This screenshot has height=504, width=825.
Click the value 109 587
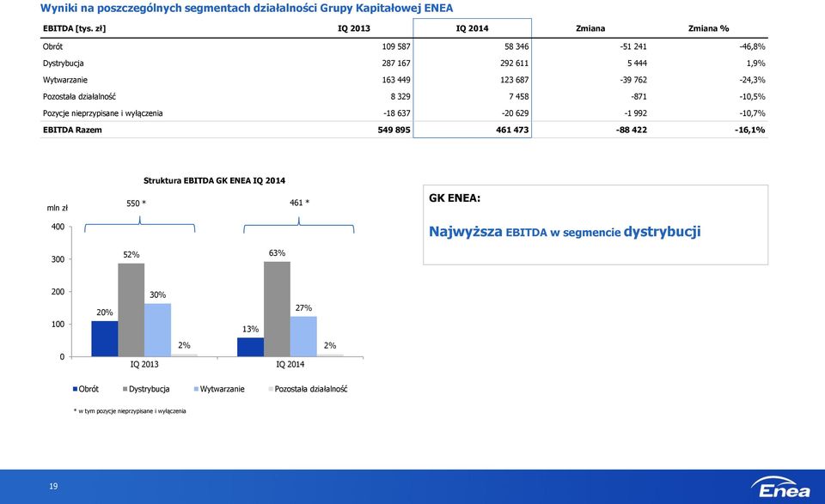point(396,46)
